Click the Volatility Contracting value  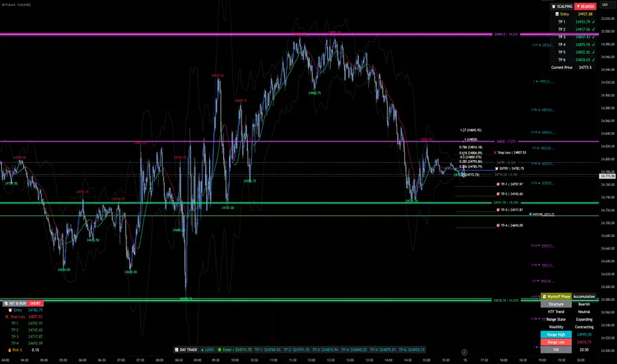pyautogui.click(x=584, y=327)
